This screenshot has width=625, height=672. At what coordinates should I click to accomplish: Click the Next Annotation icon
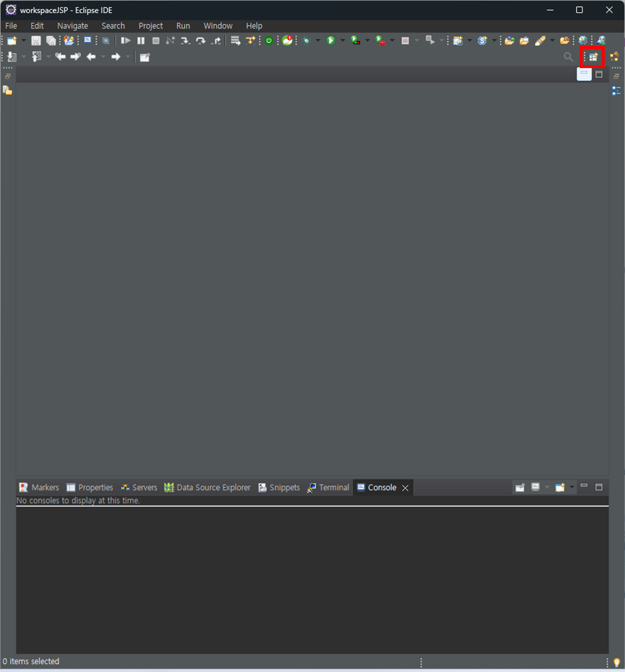12,57
